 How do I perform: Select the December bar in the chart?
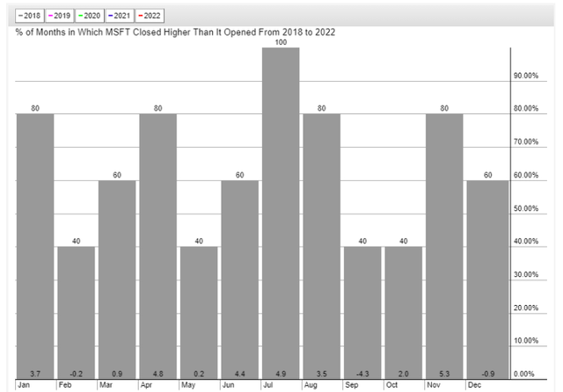click(x=487, y=279)
